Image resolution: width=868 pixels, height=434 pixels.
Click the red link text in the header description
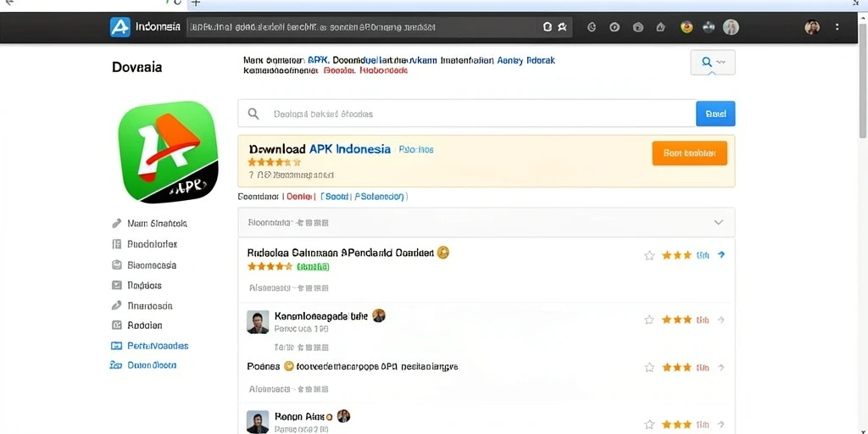point(365,71)
